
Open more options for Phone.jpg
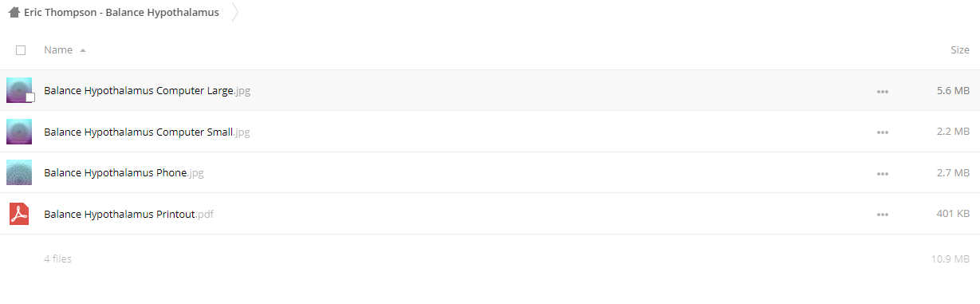click(882, 173)
